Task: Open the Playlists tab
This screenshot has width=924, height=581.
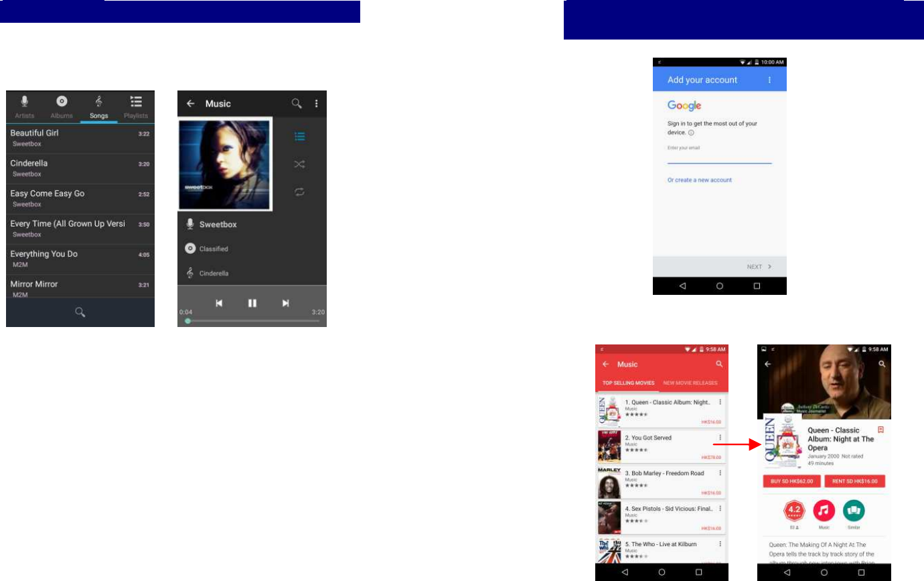Action: [x=136, y=107]
